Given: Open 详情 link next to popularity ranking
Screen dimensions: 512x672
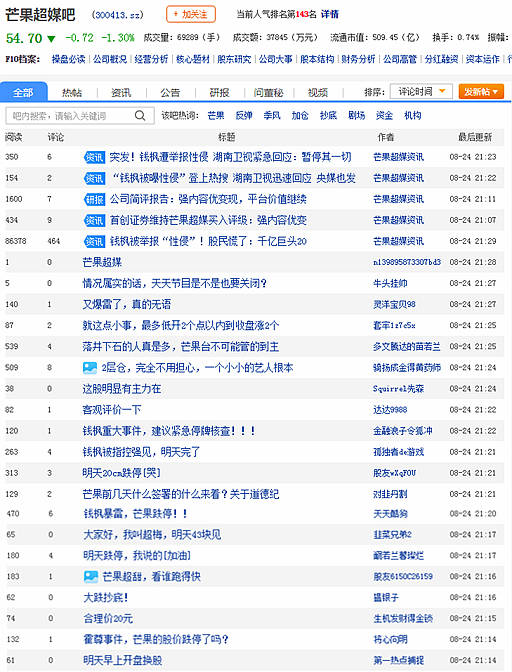Looking at the screenshot, I should [x=329, y=14].
